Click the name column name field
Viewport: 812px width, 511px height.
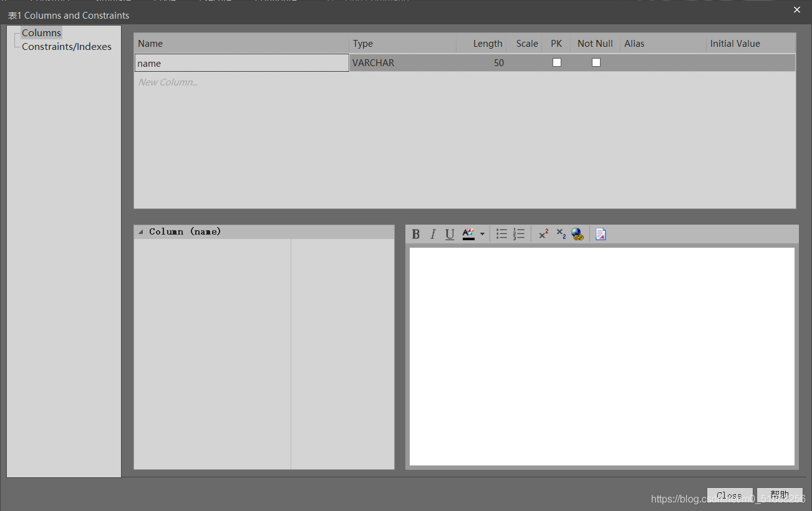(x=242, y=63)
